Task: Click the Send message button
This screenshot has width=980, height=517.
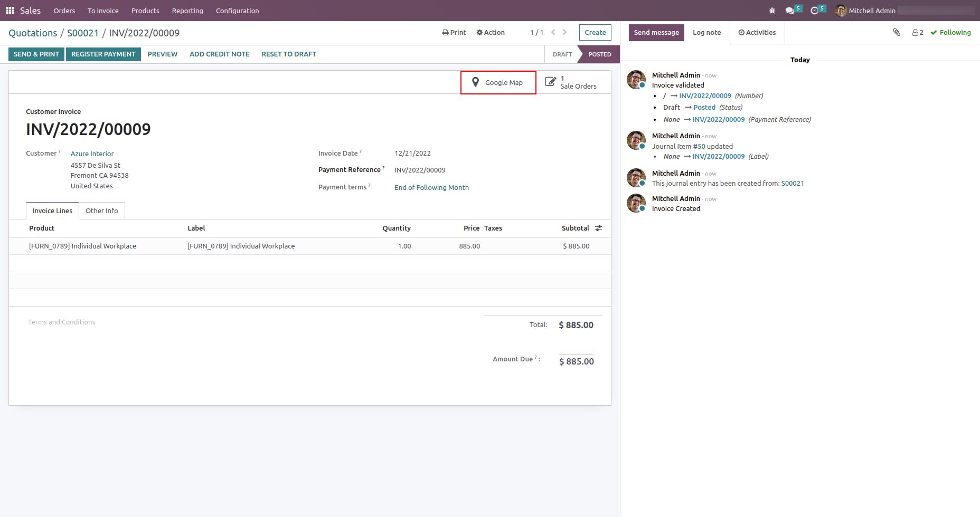Action: pos(656,33)
